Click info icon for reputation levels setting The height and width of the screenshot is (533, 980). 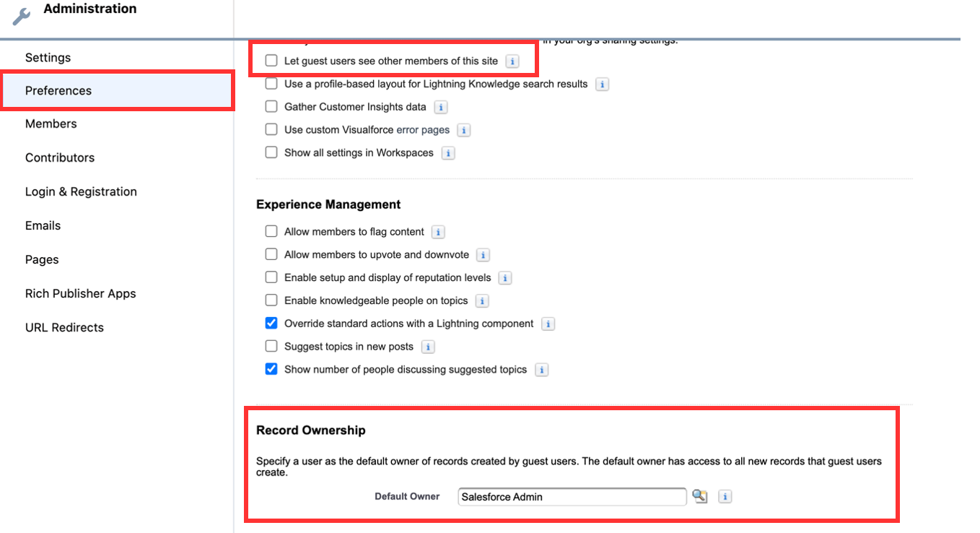[x=505, y=278]
